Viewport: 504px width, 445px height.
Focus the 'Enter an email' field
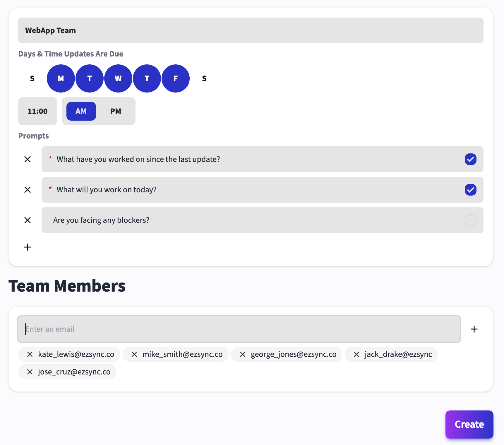pos(239,329)
